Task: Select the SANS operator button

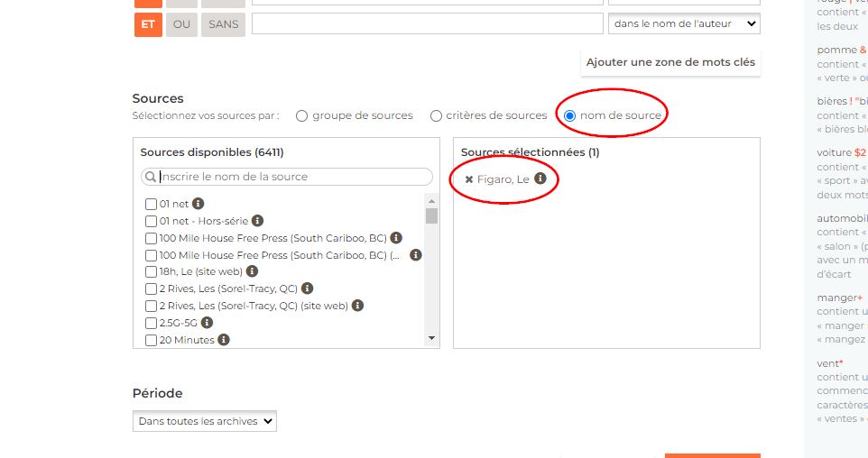Action: point(223,24)
